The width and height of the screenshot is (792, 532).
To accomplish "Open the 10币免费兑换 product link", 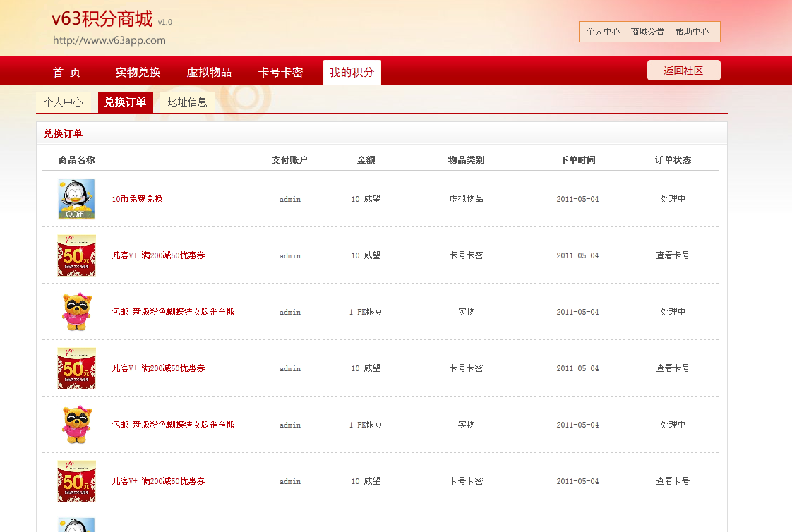I will coord(138,199).
